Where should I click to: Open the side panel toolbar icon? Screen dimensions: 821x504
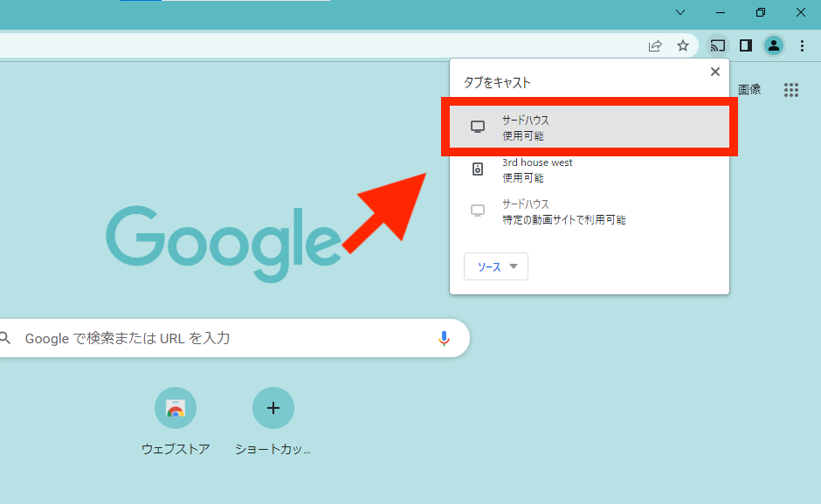746,46
